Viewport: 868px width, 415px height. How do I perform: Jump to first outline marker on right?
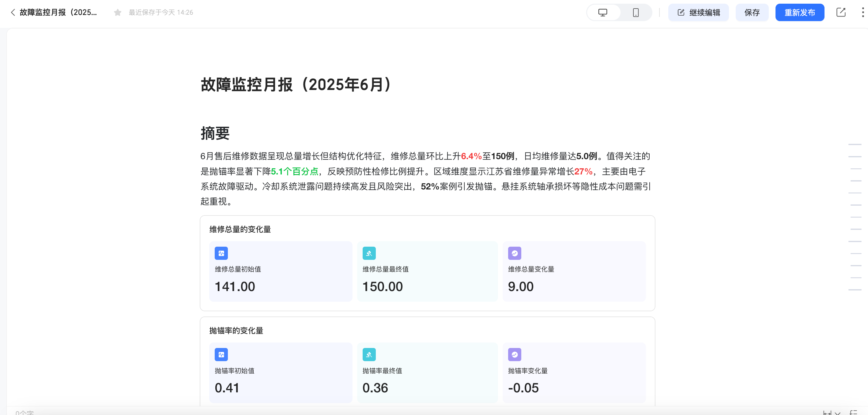pos(855,144)
